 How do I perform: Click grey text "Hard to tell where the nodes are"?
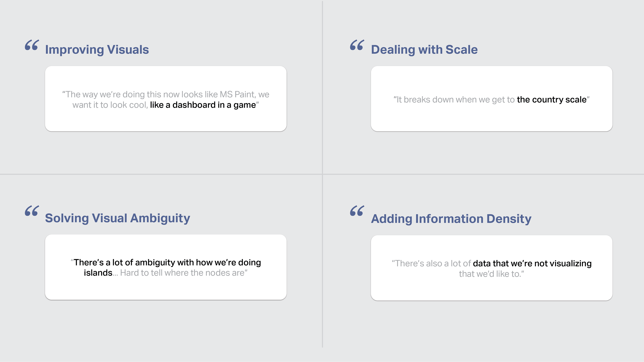tap(182, 273)
